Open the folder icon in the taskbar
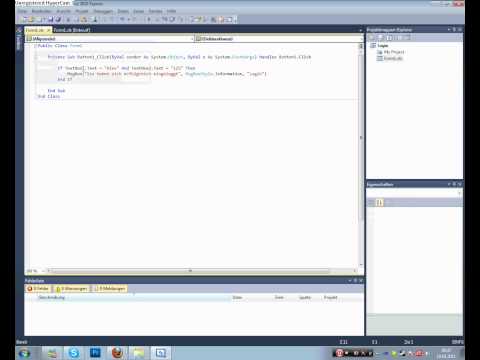 [139, 353]
